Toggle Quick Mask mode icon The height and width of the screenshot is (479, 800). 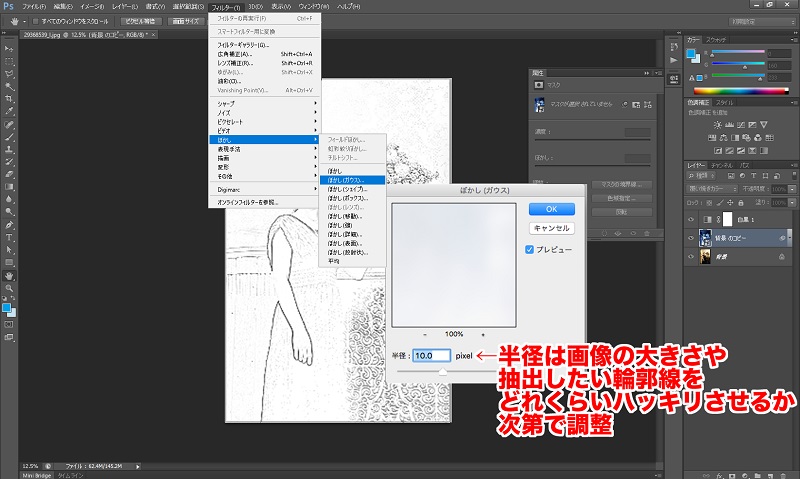(9, 324)
